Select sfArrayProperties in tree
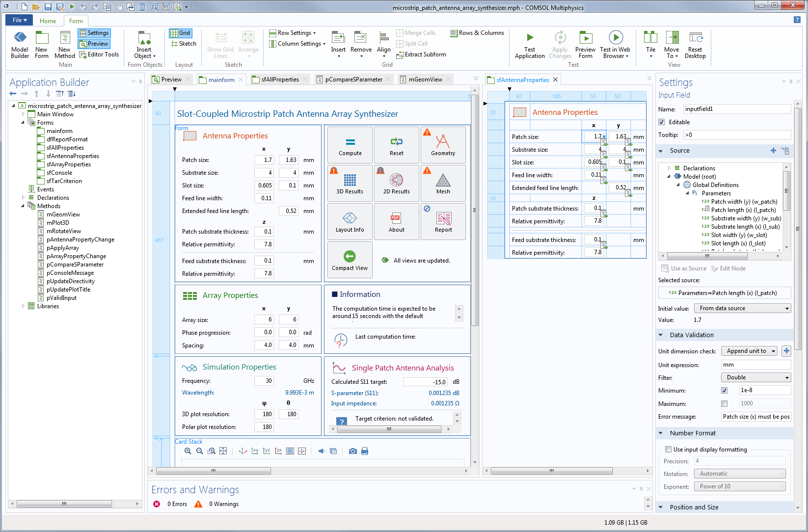Viewport: 808px width, 532px height. click(x=69, y=164)
